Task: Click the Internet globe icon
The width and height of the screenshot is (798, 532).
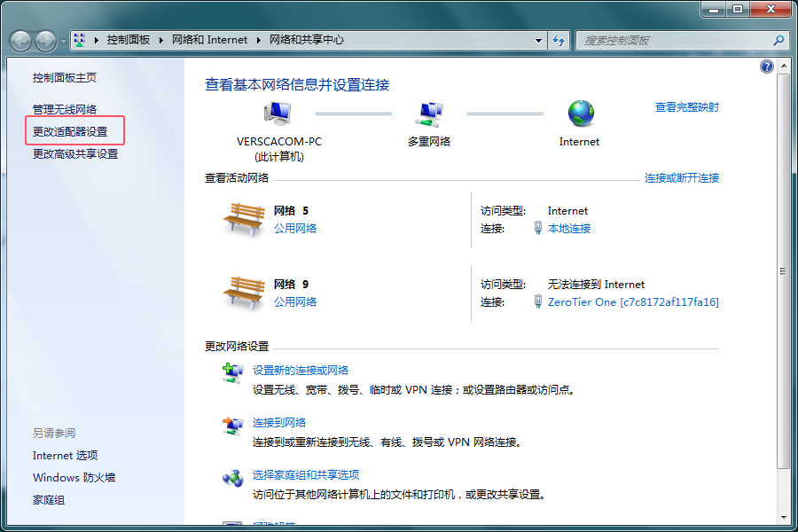Action: pyautogui.click(x=581, y=113)
